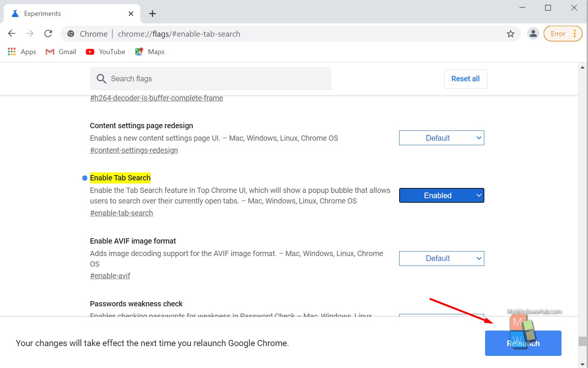Open the user profile avatar

click(533, 34)
